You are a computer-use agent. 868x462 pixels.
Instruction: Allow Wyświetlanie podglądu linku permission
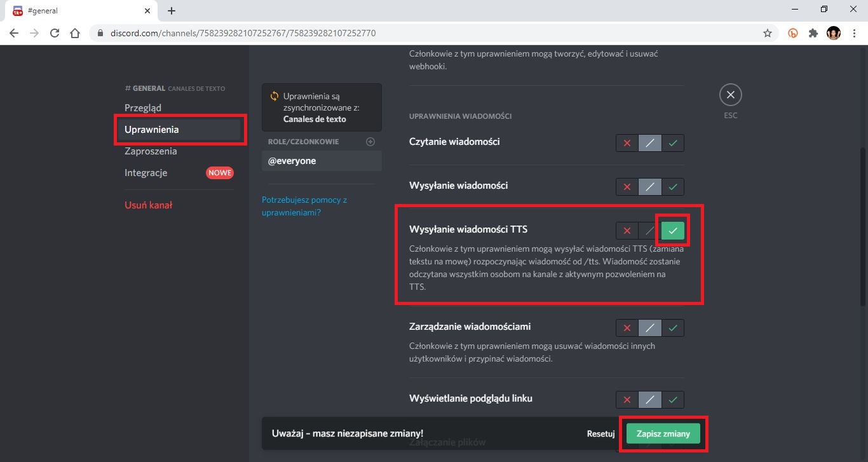(673, 400)
